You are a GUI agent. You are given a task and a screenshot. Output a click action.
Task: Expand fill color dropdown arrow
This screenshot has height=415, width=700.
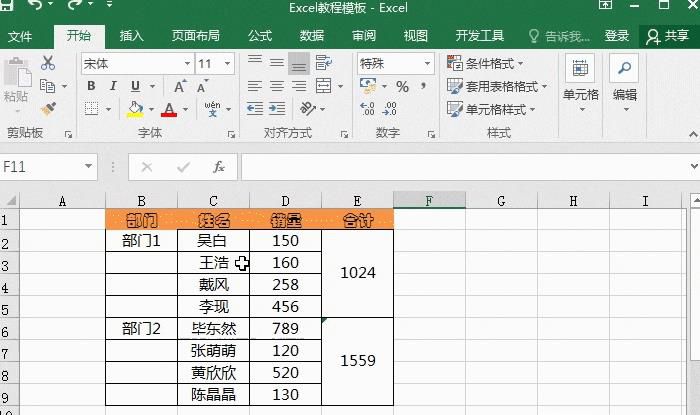coord(151,109)
